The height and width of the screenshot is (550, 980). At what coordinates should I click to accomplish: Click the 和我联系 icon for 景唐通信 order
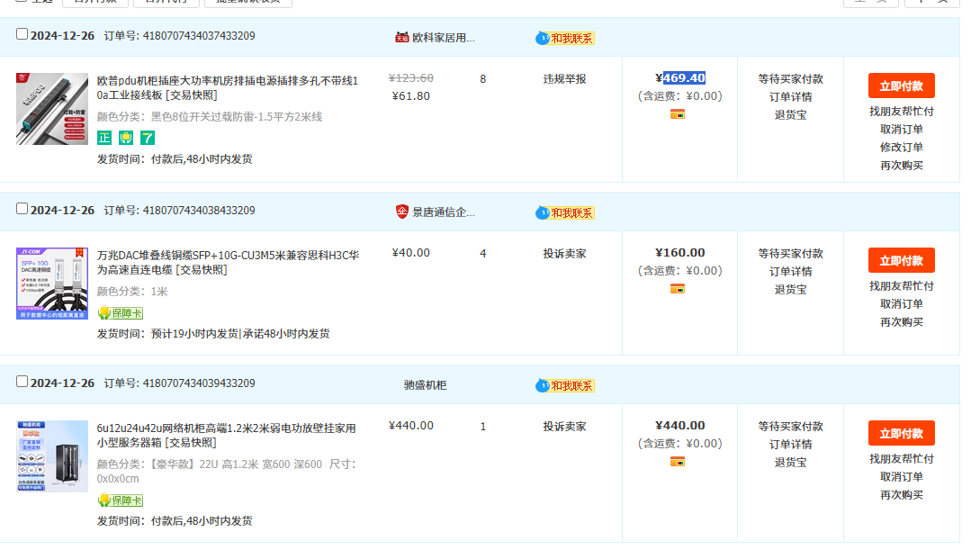click(x=566, y=212)
